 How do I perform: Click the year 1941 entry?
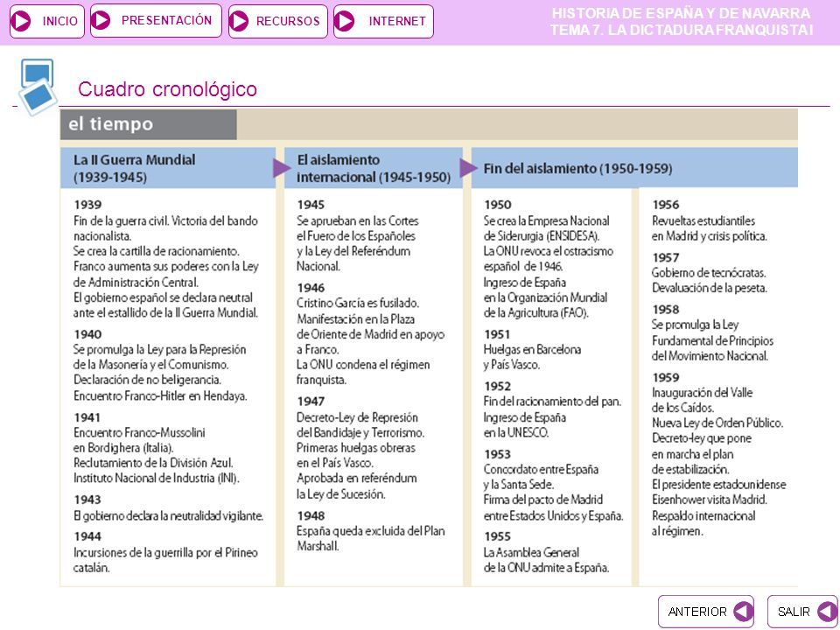(87, 417)
